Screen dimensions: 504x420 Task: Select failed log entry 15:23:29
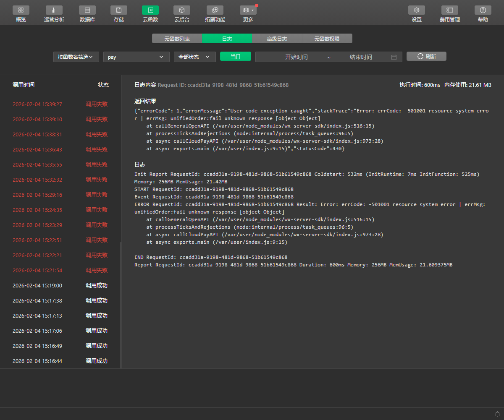coord(60,225)
